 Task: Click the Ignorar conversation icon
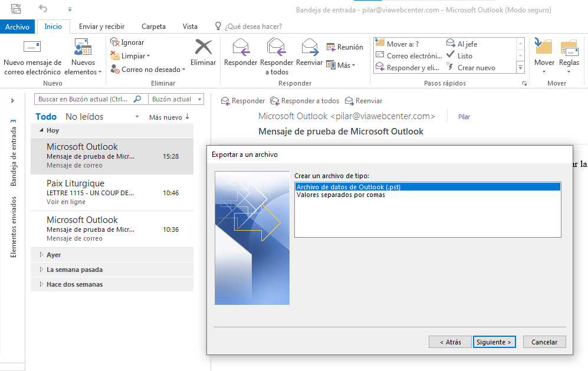pyautogui.click(x=115, y=42)
